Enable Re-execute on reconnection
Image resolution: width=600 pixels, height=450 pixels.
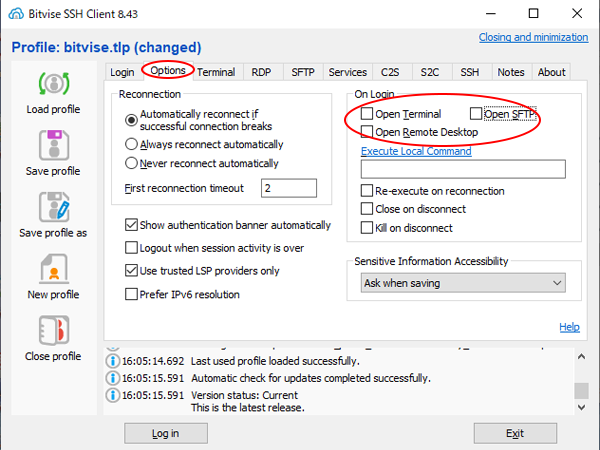(367, 191)
